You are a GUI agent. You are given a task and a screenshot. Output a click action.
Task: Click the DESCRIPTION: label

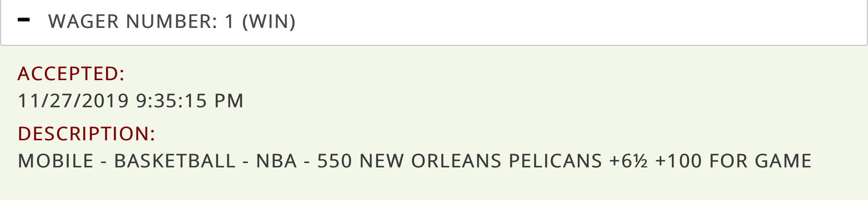86,134
